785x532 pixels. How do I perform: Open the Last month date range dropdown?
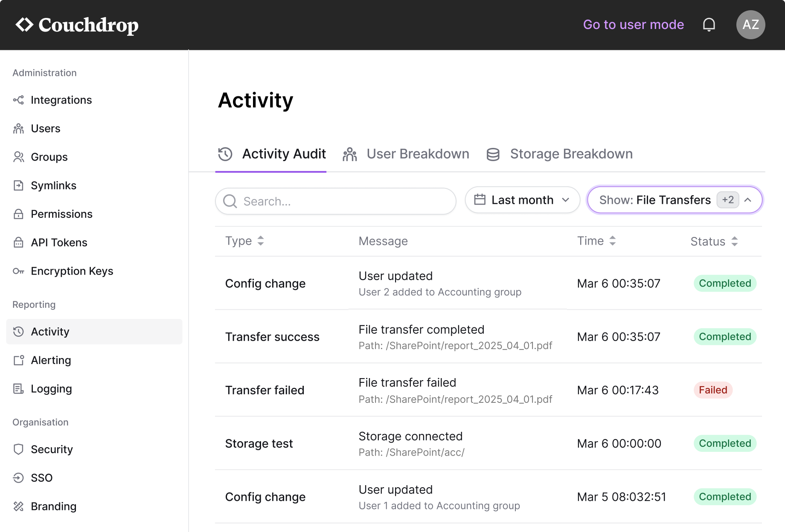coord(522,199)
